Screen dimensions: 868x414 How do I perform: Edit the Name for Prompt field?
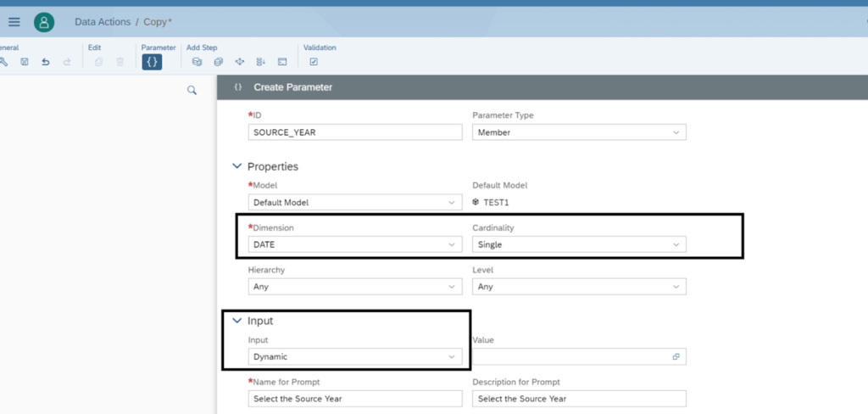pos(355,399)
